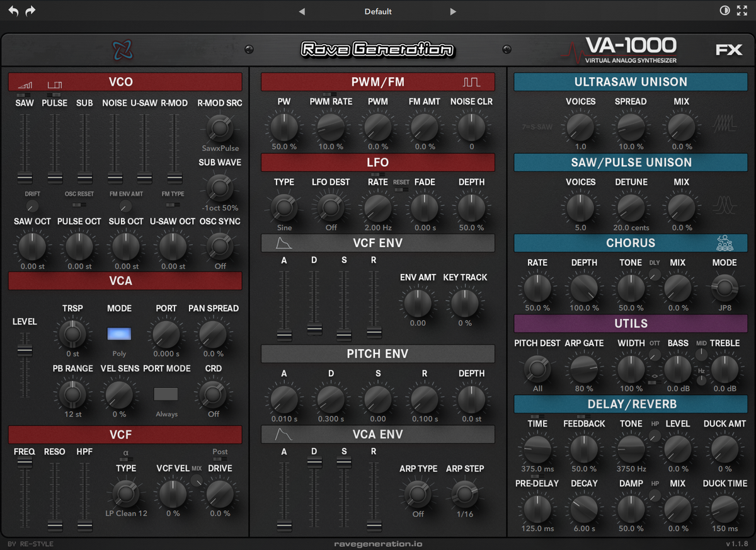
Task: Open the Default preset name selector
Action: (x=378, y=11)
